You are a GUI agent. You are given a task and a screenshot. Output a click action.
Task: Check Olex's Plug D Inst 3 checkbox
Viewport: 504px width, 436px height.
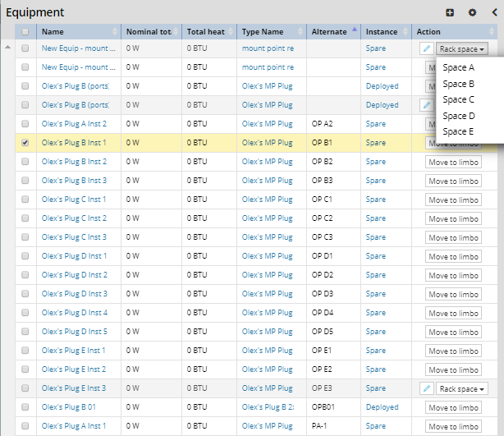[25, 294]
